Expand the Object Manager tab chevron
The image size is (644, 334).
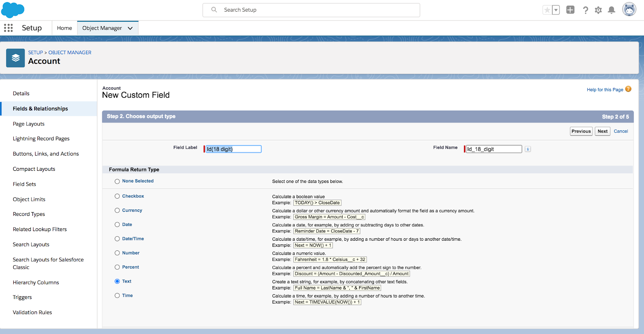130,28
